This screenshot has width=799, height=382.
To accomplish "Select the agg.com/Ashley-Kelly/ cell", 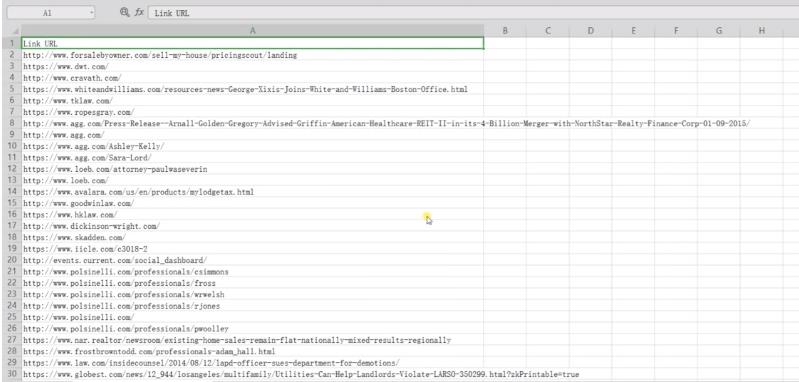I will pos(252,146).
